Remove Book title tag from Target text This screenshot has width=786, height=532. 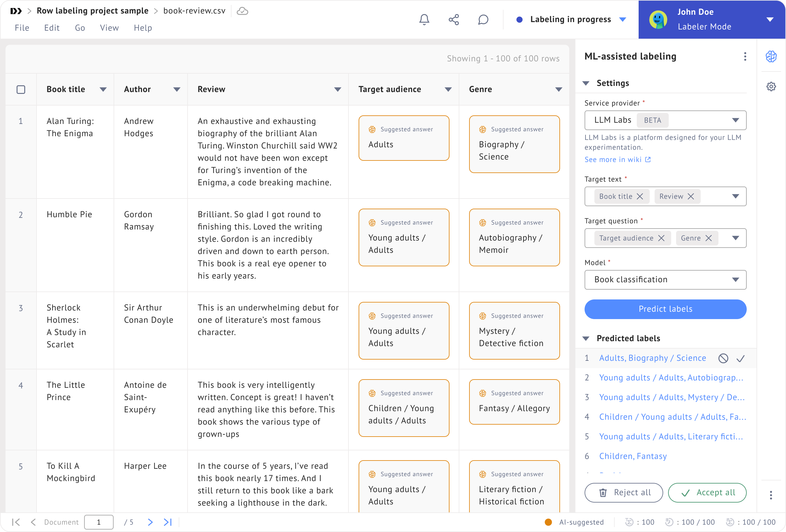point(640,196)
